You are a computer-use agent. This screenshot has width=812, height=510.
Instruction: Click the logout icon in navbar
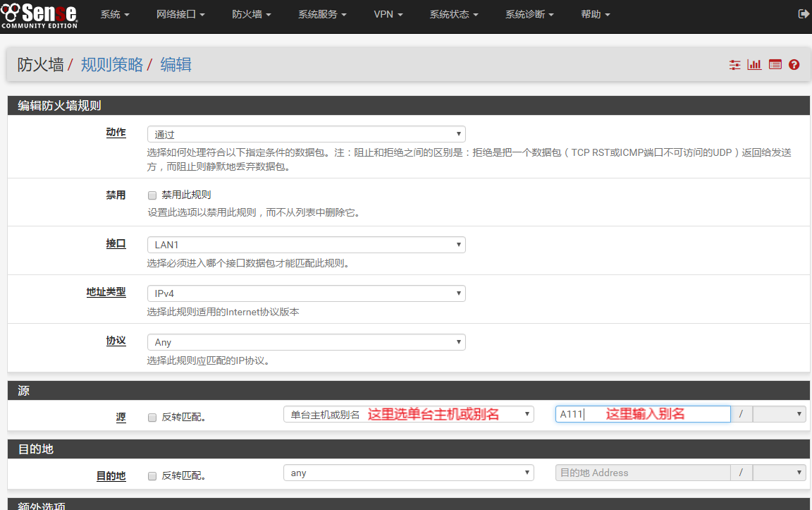tap(803, 14)
